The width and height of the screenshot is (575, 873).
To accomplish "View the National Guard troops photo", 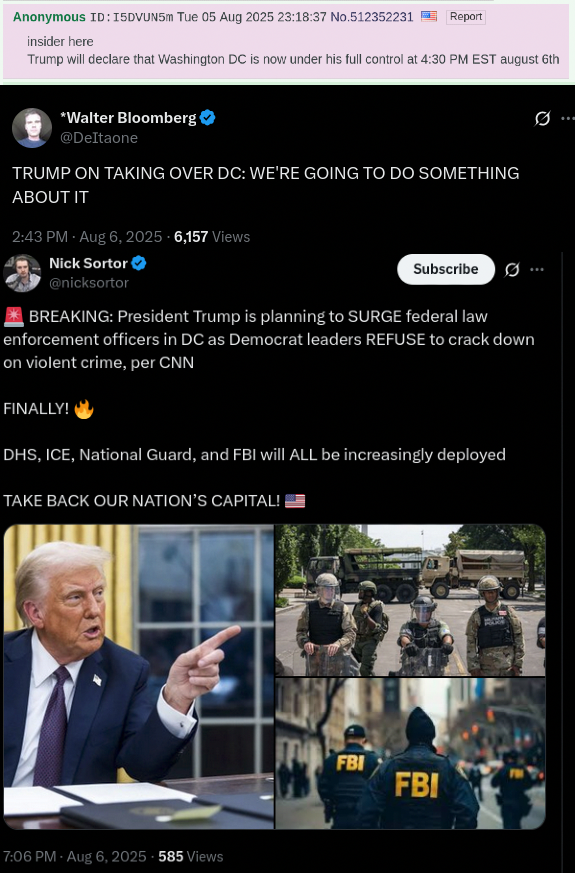I will 410,600.
